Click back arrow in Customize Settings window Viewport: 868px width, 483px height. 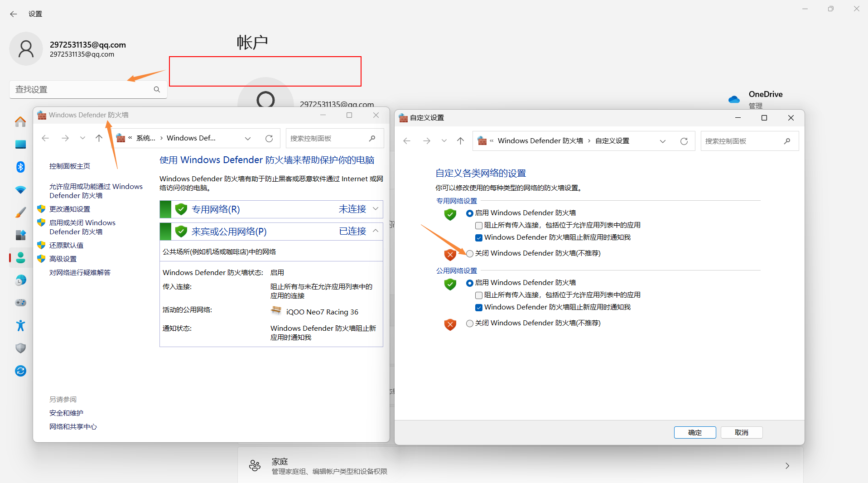coord(407,141)
